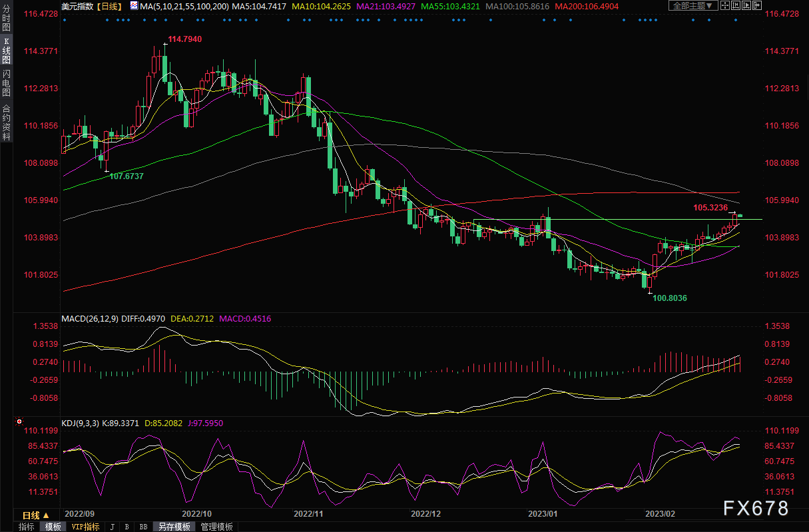Switch to the 闪电图 sidebar tab
809x532 pixels.
click(x=6, y=83)
